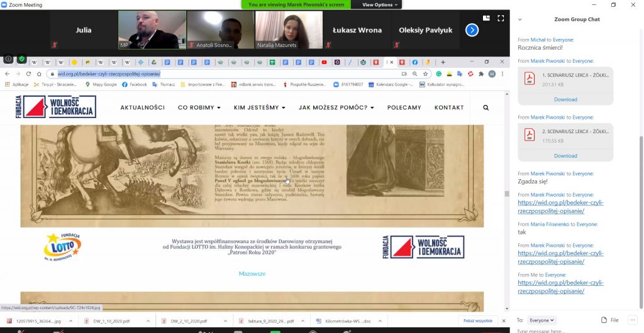Viewport: 644px width, 333px height.
Task: Collapse the Zoom Group Chat chevron
Action: [519, 19]
